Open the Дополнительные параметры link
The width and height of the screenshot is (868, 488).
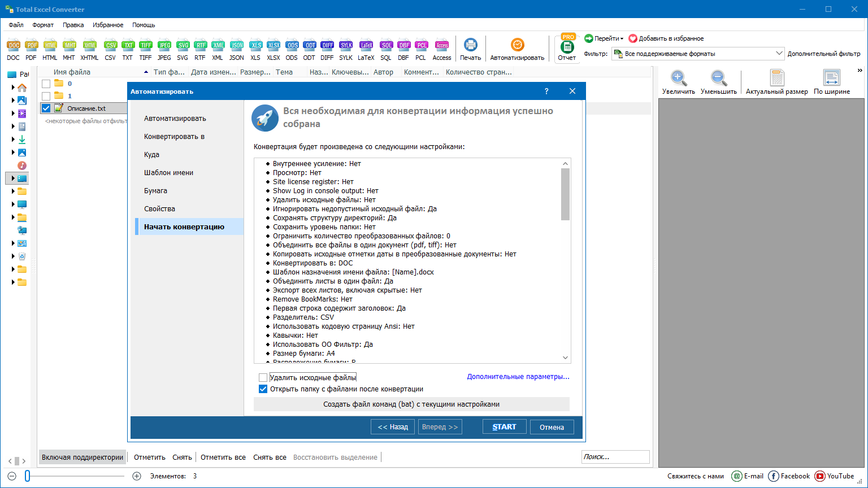[518, 377]
